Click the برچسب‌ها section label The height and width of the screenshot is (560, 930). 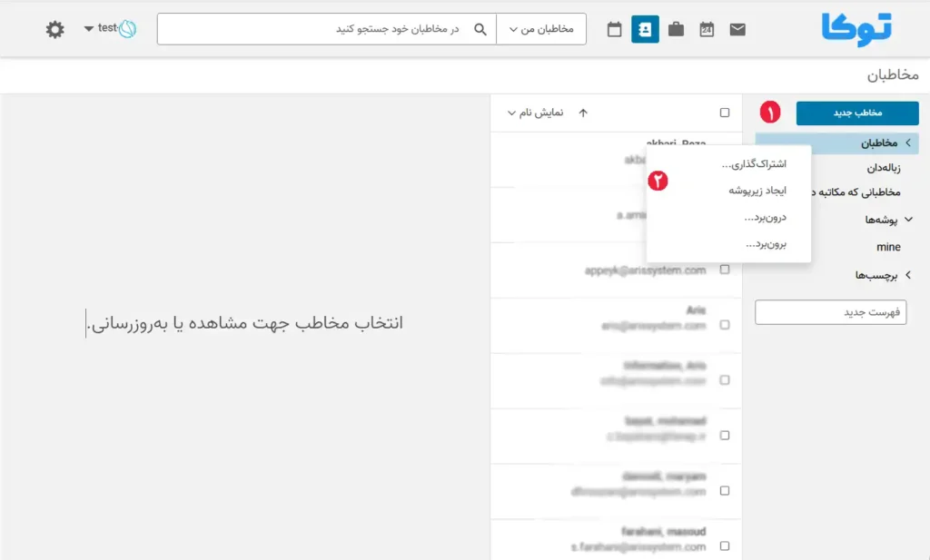(876, 276)
